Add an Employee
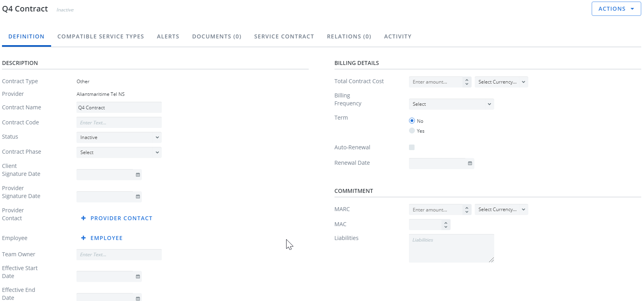This screenshot has width=644, height=301. click(x=102, y=238)
